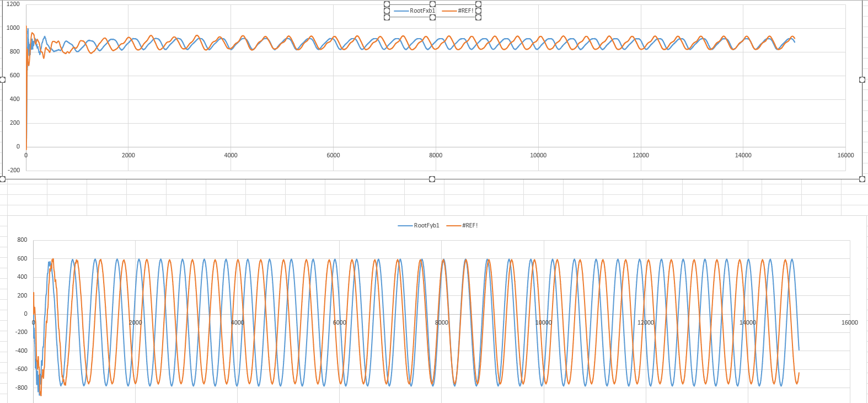Select 10000 on the bottom chart's x-axis
Screen dimensions: 868x403
(x=544, y=322)
